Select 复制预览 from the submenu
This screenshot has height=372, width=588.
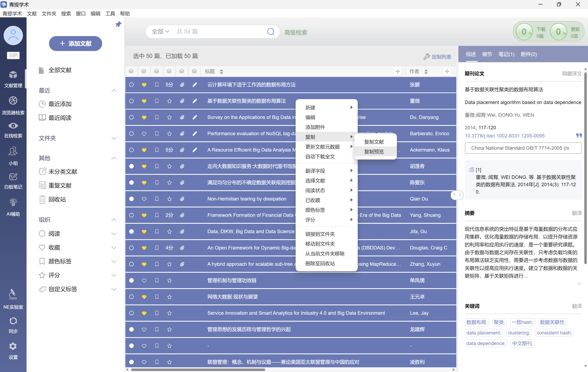point(374,152)
